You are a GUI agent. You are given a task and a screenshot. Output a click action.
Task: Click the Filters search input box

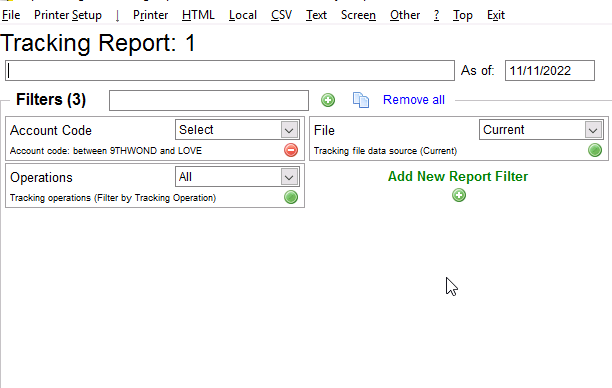(x=209, y=101)
